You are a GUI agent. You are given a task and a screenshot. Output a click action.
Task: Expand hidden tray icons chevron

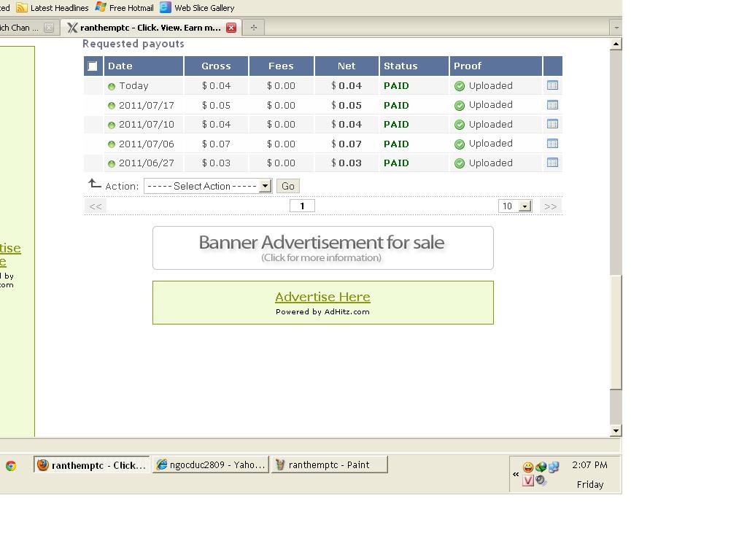point(516,474)
